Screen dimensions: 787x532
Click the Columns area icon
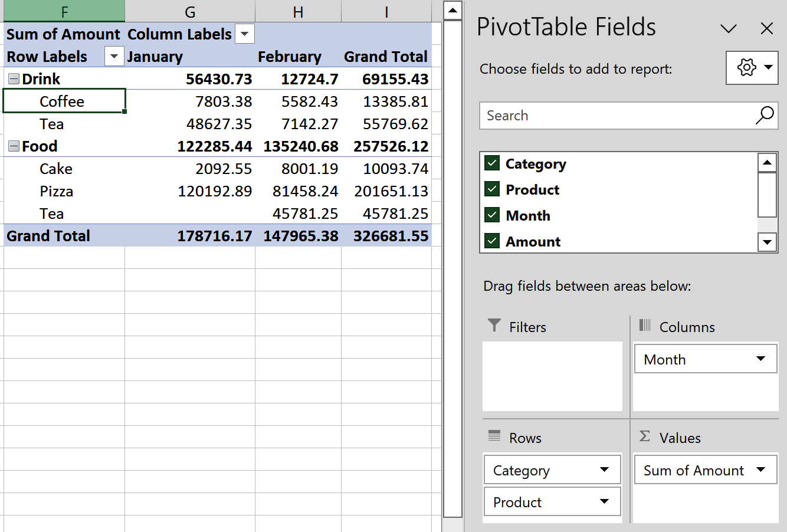point(645,325)
